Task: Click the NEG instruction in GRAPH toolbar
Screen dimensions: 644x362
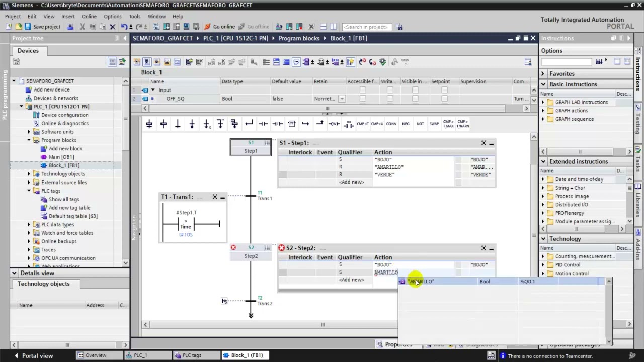Action: click(406, 124)
